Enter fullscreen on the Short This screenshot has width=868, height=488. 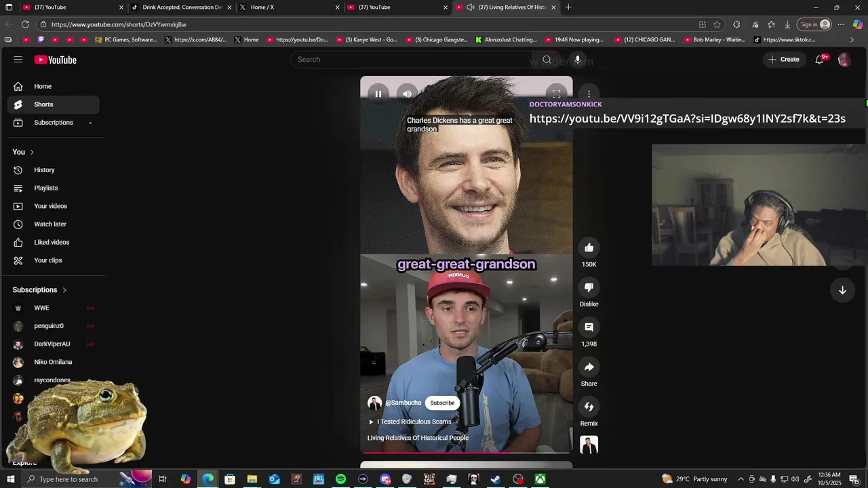point(556,94)
